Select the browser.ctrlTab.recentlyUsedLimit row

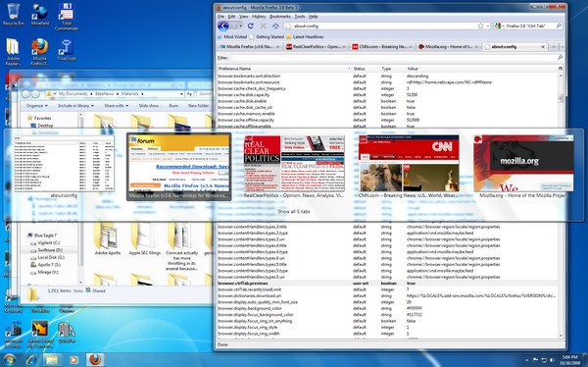click(x=387, y=289)
